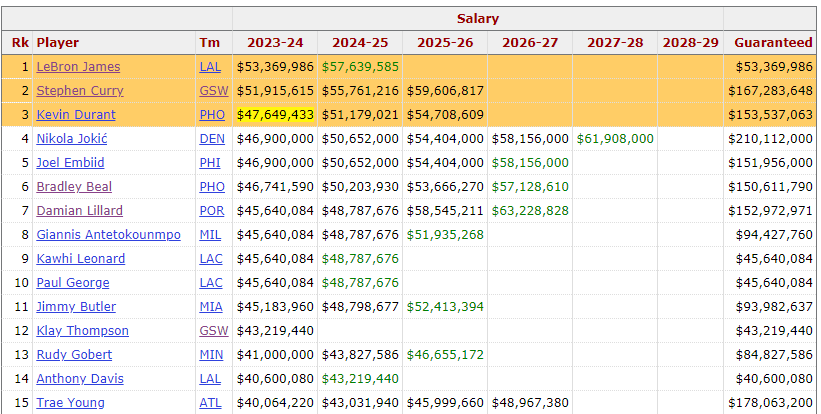Click Damian Lillard's name

click(x=80, y=211)
